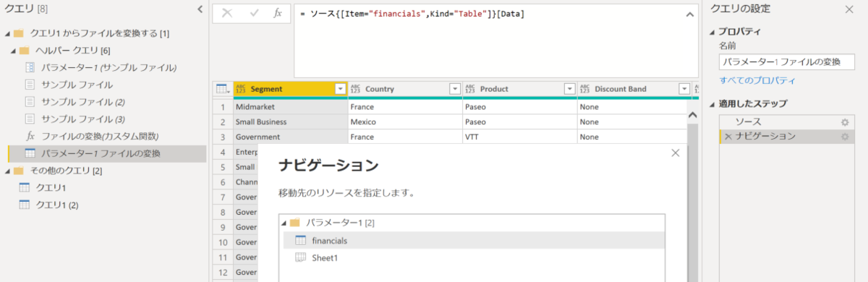Collapse the Queries pane with chevron
This screenshot has height=282, width=868.
tap(200, 9)
